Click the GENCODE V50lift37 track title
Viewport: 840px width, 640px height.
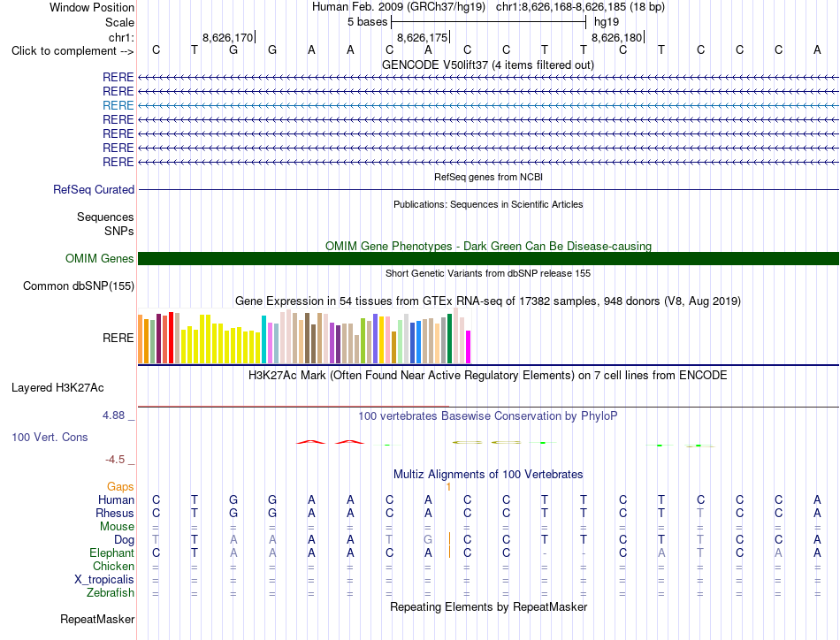pyautogui.click(x=487, y=65)
